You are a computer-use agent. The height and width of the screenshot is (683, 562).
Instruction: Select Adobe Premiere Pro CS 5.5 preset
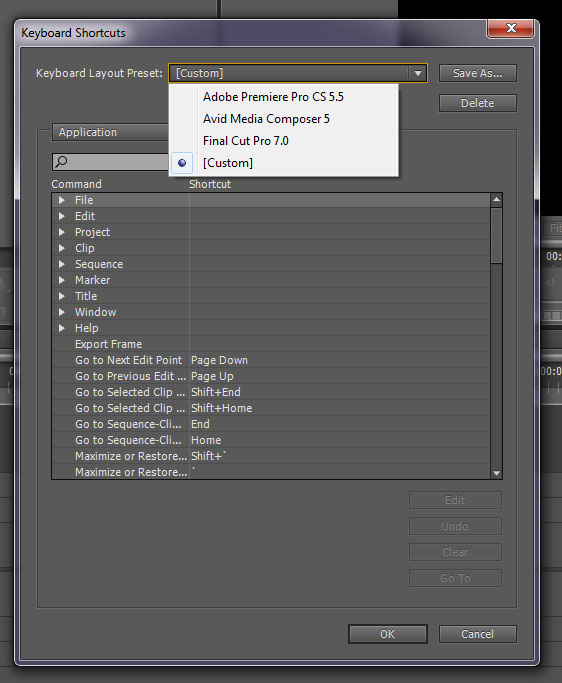click(283, 97)
